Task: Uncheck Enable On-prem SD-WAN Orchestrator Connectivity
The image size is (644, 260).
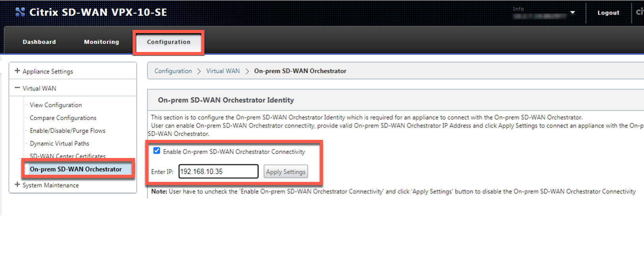Action: 157,151
